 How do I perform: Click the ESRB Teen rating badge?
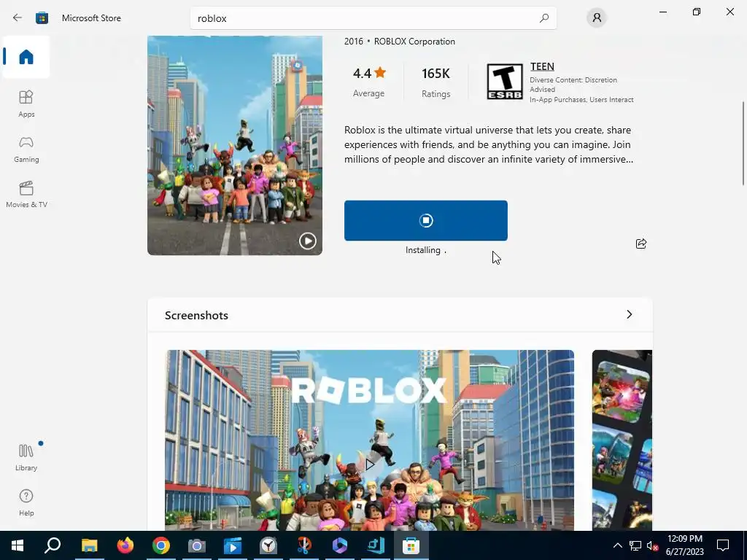click(505, 82)
